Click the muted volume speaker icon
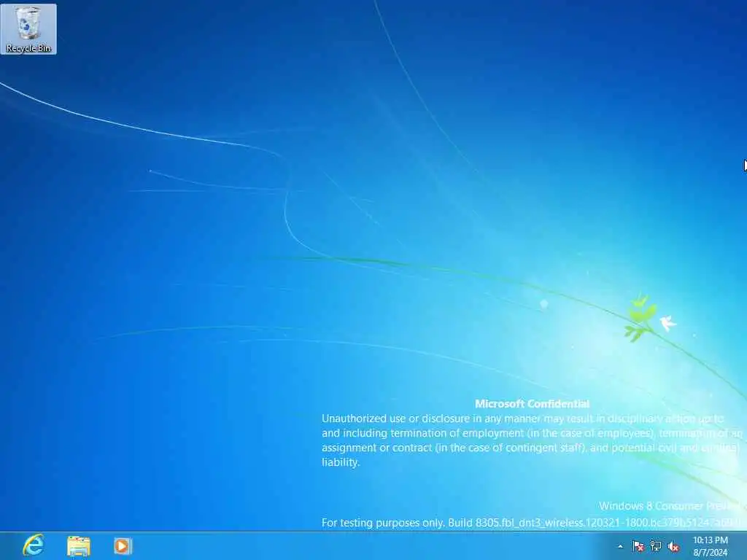This screenshot has width=747, height=560. 673,547
